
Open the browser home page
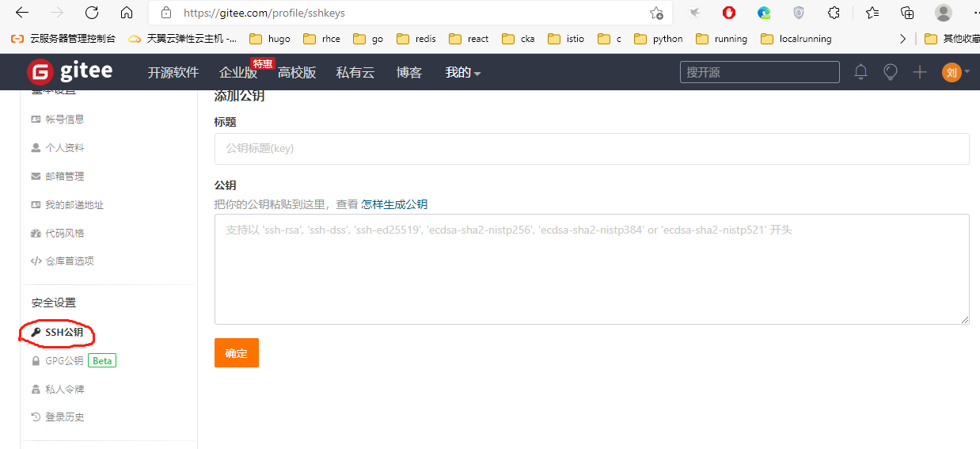pos(127,13)
